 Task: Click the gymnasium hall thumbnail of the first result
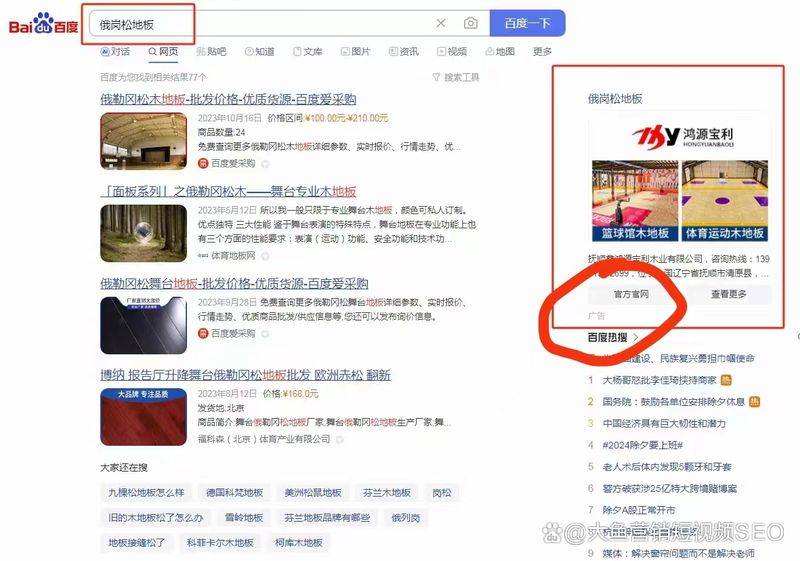pyautogui.click(x=143, y=141)
